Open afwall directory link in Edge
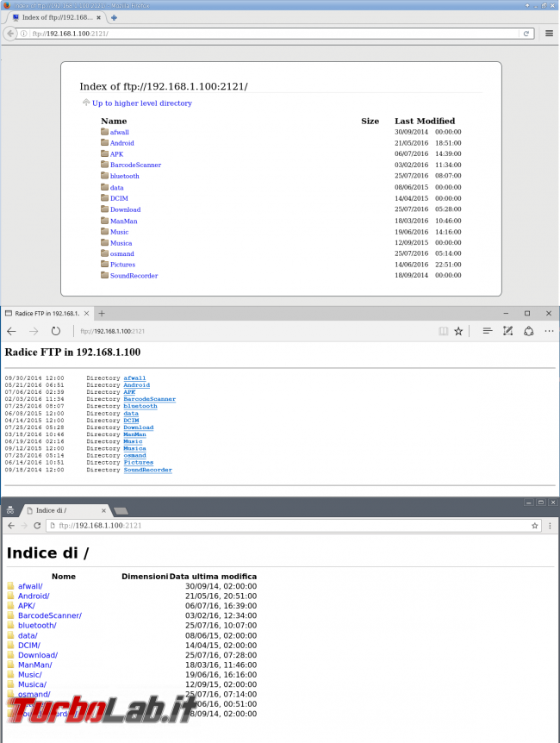Image resolution: width=560 pixels, height=743 pixels. pyautogui.click(x=134, y=378)
